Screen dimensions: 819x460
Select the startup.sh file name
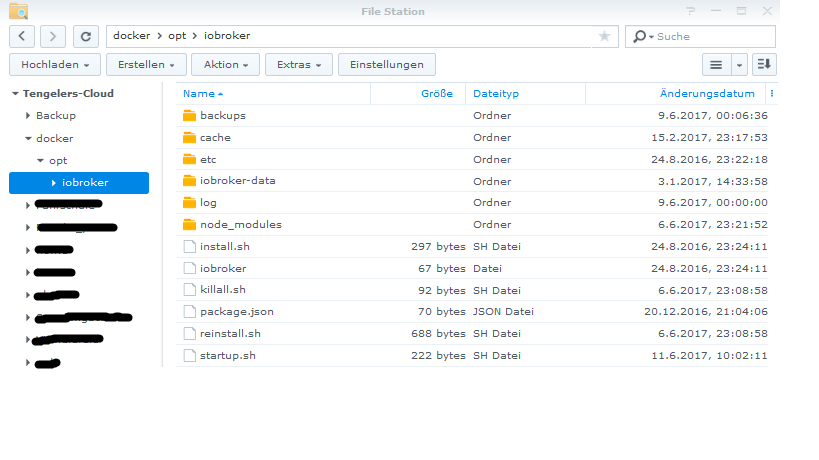click(228, 356)
